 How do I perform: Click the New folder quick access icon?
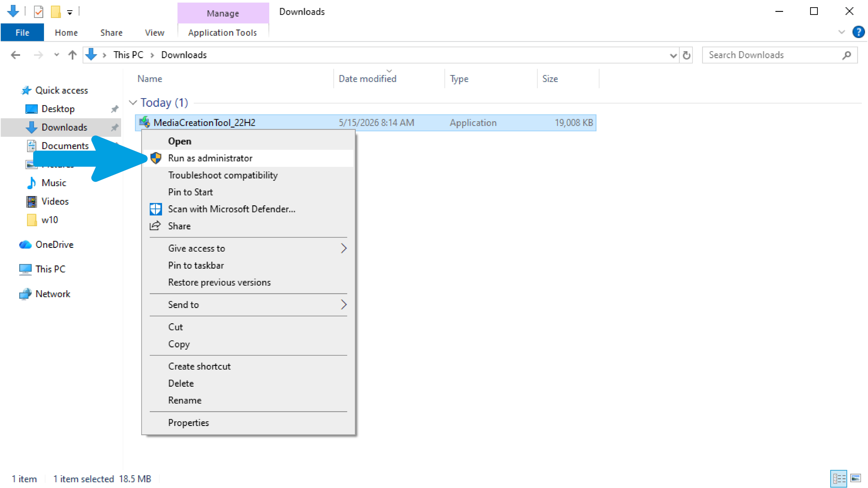tap(56, 12)
